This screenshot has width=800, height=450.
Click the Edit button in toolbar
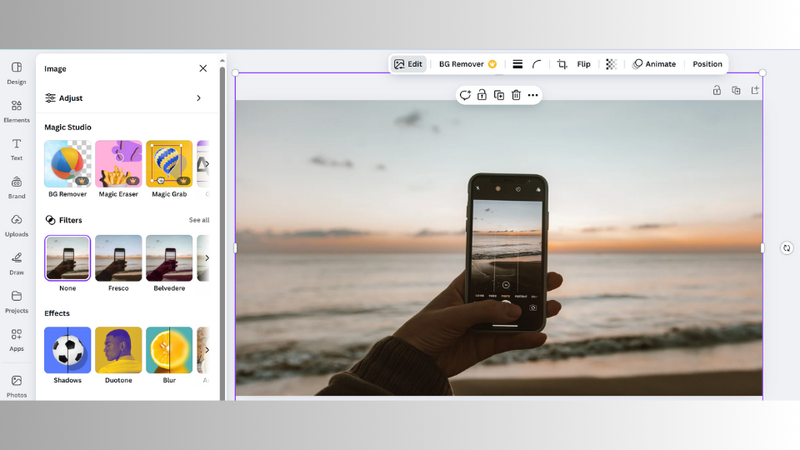tap(408, 64)
